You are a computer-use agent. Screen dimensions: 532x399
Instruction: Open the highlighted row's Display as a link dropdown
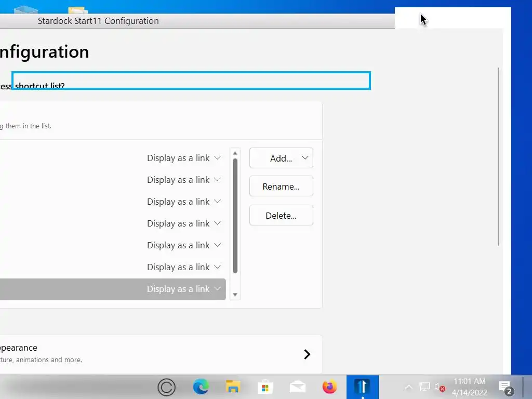point(184,289)
